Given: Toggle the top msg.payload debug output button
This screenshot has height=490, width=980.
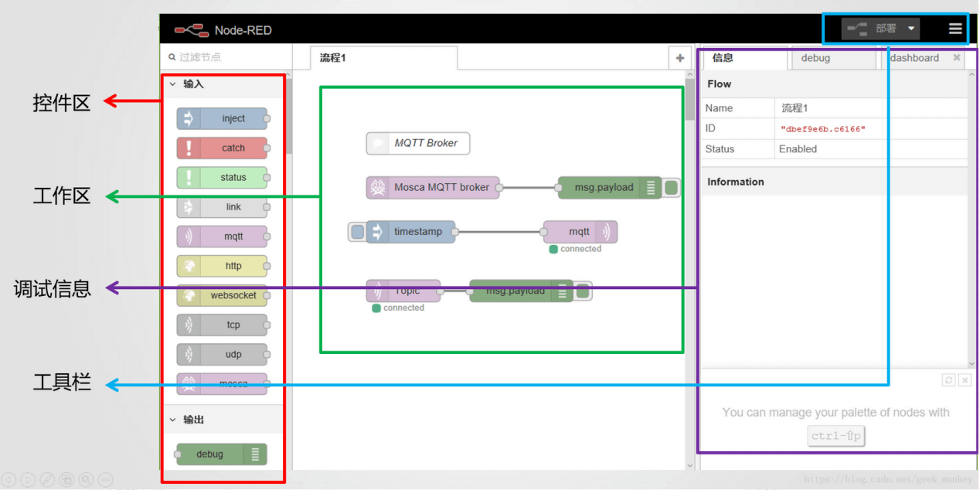Looking at the screenshot, I should coord(672,187).
